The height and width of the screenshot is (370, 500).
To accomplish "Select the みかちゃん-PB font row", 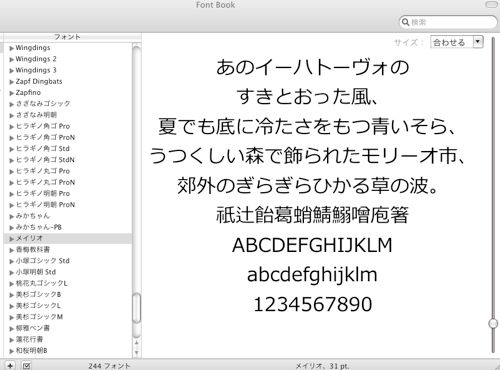I will pos(68,227).
